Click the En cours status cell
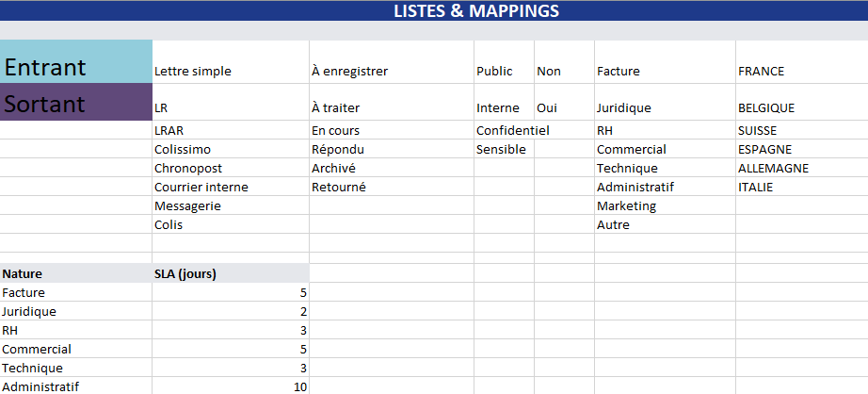Screen dimensions: 868x394 (391, 131)
